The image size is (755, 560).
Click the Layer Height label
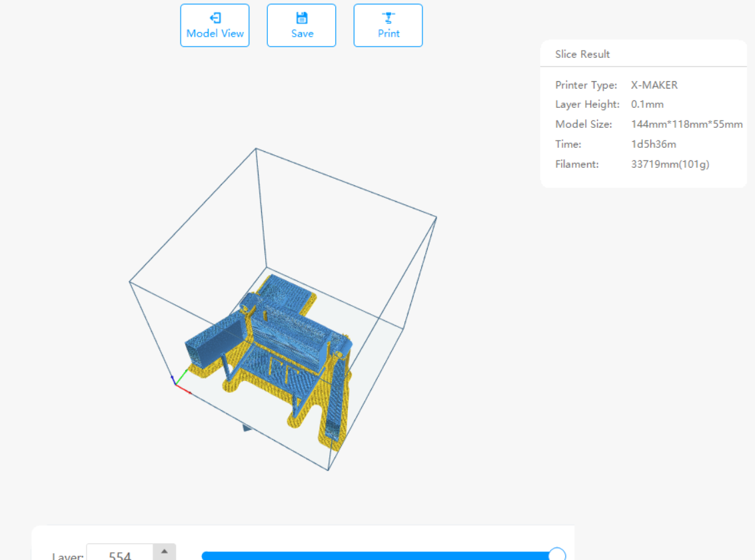click(x=588, y=105)
